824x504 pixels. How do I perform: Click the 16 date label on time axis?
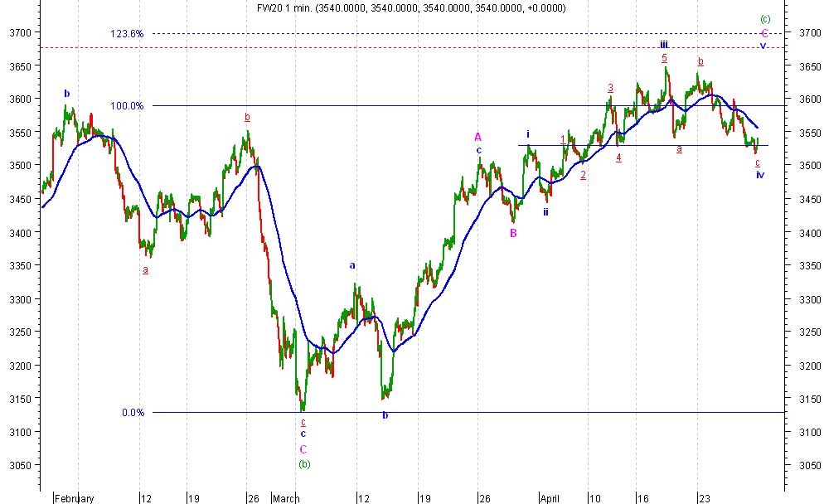tap(642, 498)
